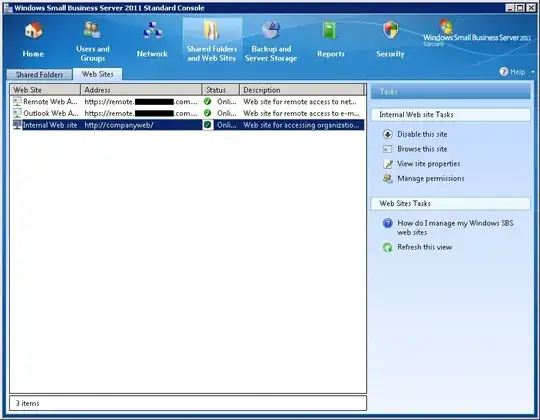
Task: Open the View site properties link
Action: click(429, 164)
